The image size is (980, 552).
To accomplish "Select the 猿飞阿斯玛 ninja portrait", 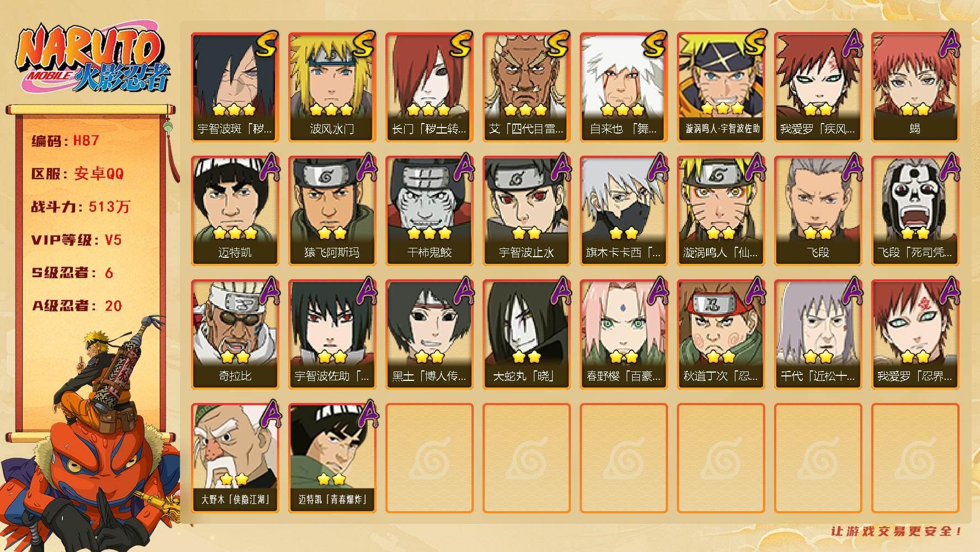I will click(x=332, y=211).
